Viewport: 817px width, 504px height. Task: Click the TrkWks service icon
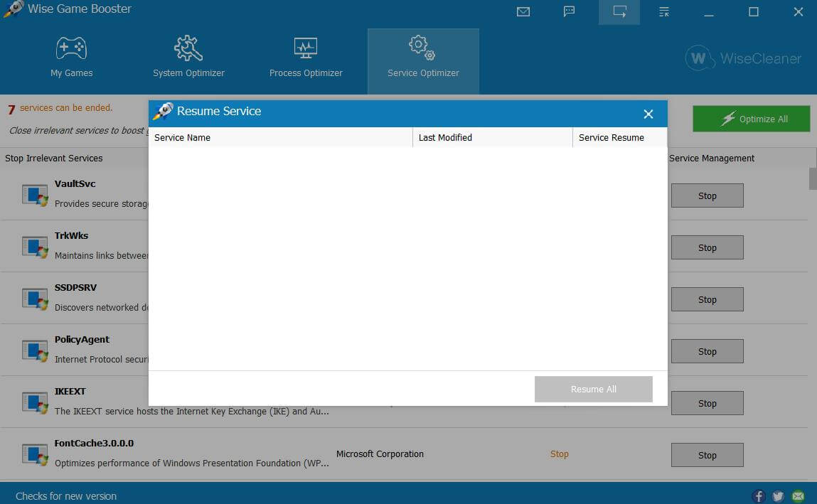coord(35,247)
